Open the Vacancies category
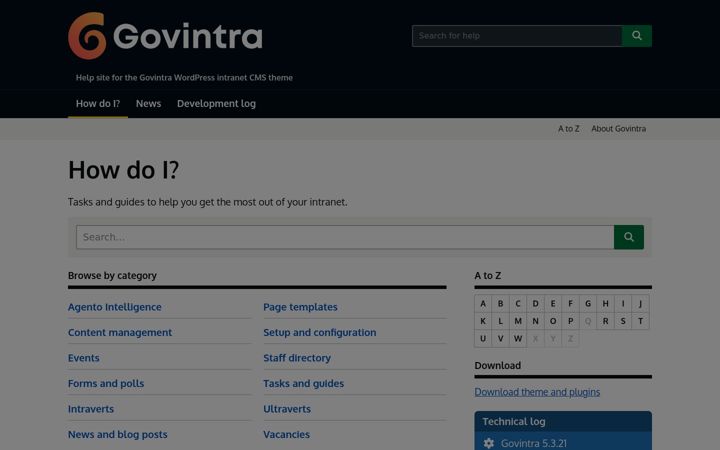Viewport: 720px width, 450px height. coord(287,434)
